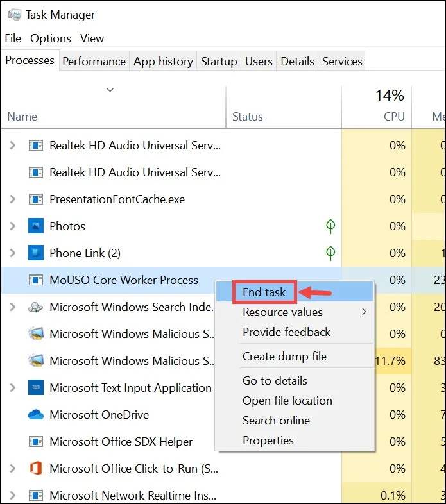
Task: Click the Phone Link app icon
Action: tap(36, 253)
